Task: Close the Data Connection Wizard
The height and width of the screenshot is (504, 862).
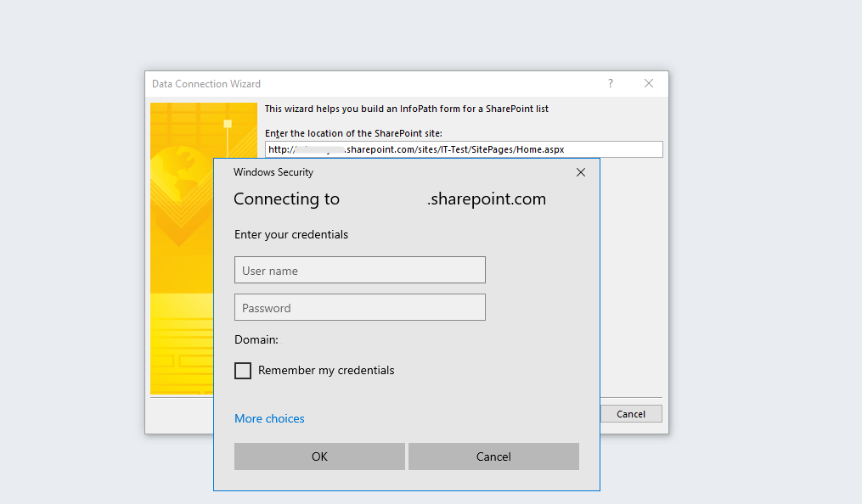Action: (x=649, y=83)
